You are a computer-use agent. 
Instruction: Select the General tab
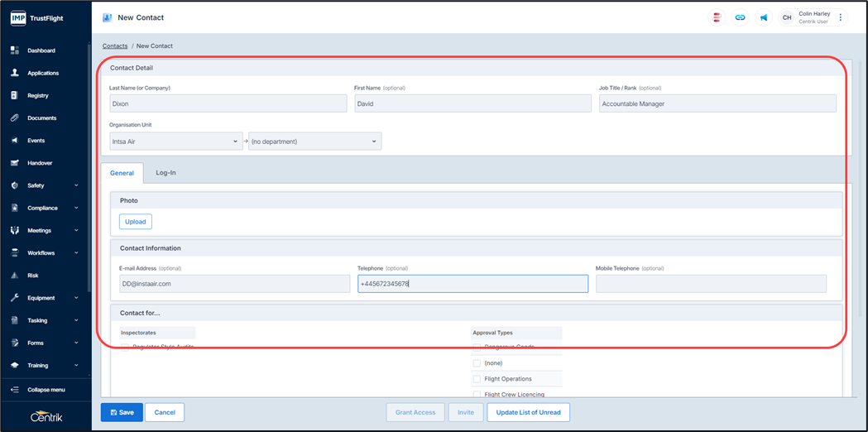(122, 173)
